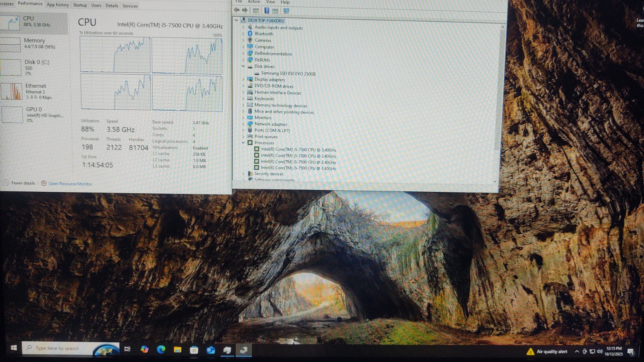Click Fewer details in Task Manager

coord(23,183)
